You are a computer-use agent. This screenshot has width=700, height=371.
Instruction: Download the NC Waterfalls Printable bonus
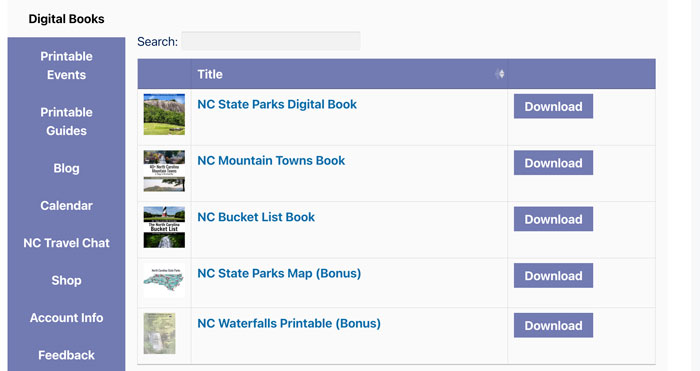coord(553,325)
